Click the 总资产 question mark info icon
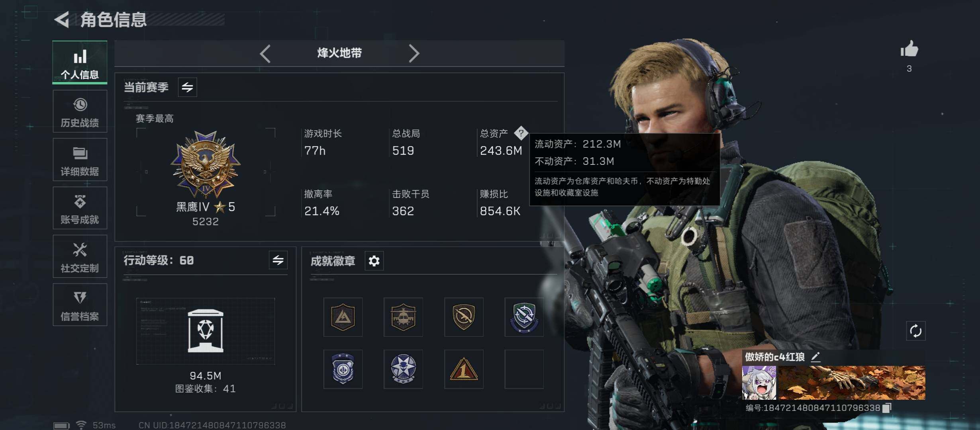Image resolution: width=980 pixels, height=430 pixels. (521, 133)
